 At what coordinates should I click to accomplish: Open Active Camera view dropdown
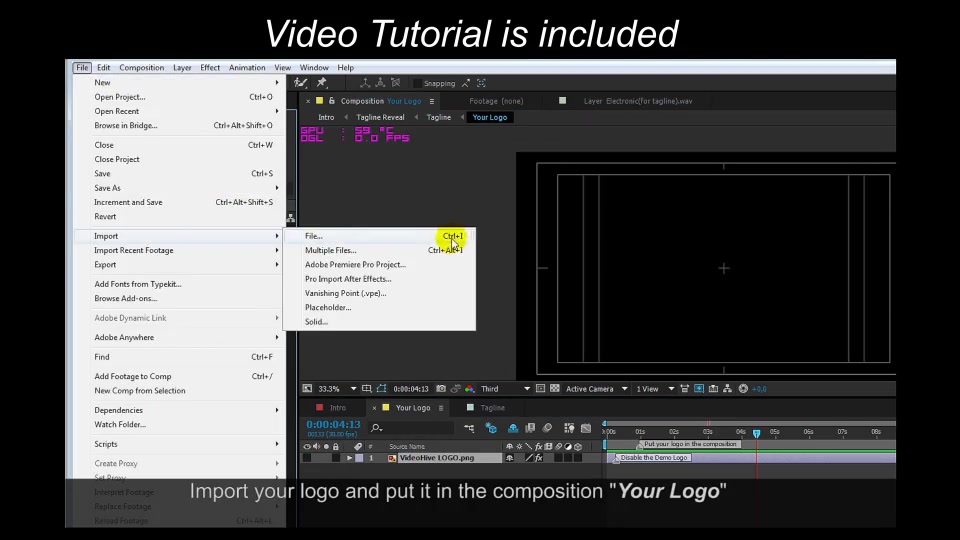point(596,389)
